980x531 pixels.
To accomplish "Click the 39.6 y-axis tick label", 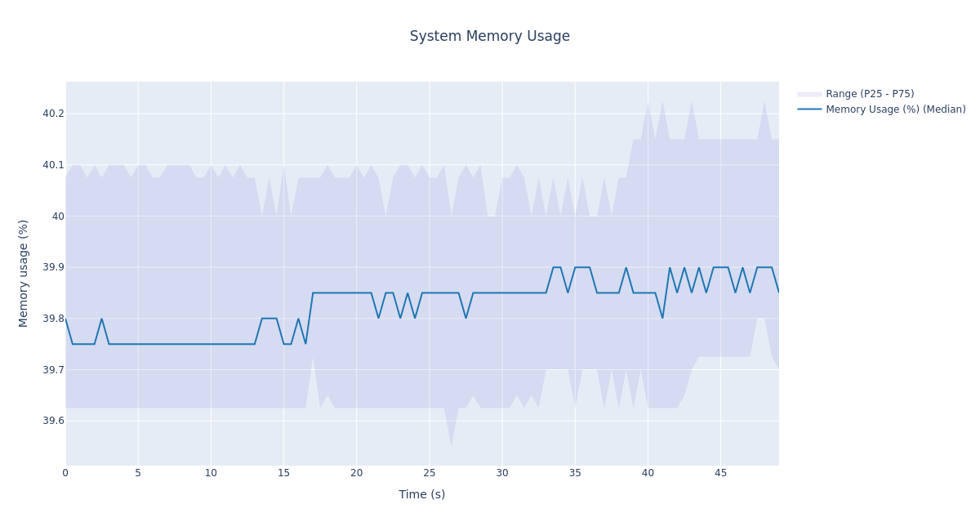I will (53, 421).
